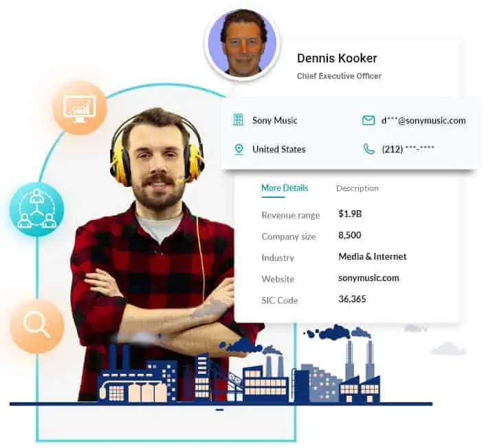Click the 8,500 company size value
Screen dimensions: 493x448
[x=349, y=235]
